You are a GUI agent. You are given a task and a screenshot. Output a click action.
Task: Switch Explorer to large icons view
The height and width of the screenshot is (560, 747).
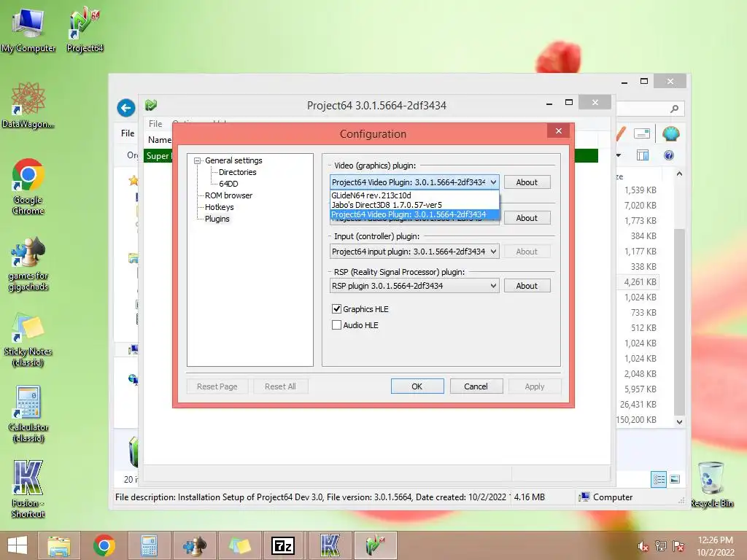[x=675, y=479]
